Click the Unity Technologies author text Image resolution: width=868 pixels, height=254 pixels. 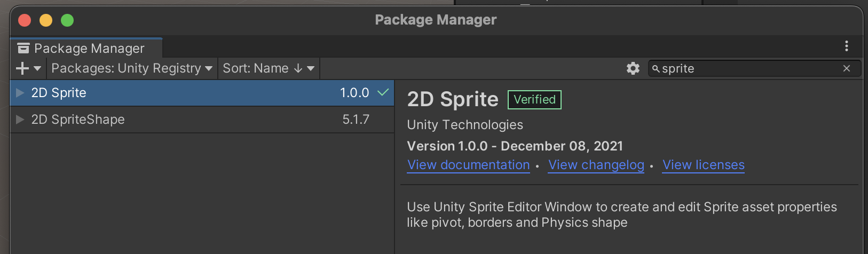[x=465, y=125]
